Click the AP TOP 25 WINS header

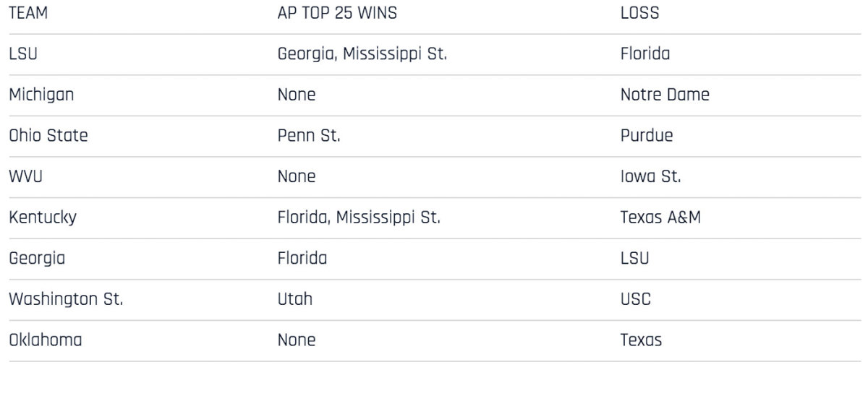(x=337, y=13)
